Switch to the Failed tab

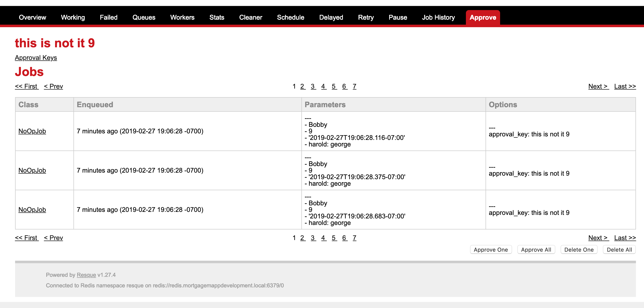[x=108, y=17]
